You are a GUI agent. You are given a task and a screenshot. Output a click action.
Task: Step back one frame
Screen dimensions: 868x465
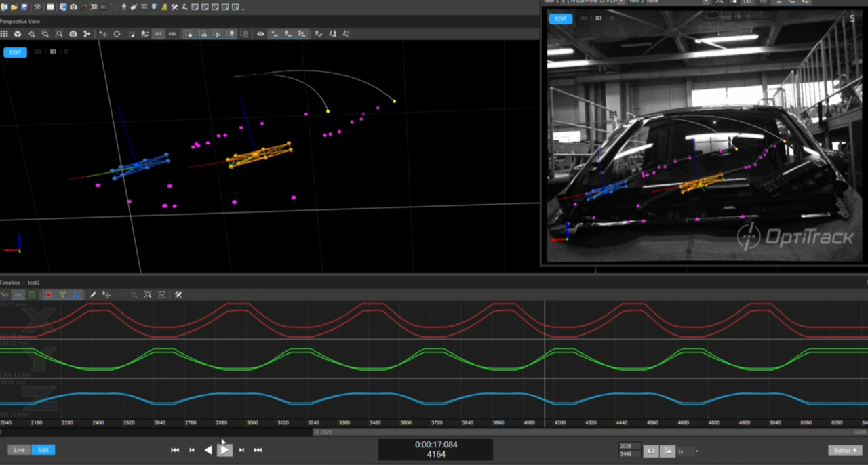pos(192,450)
